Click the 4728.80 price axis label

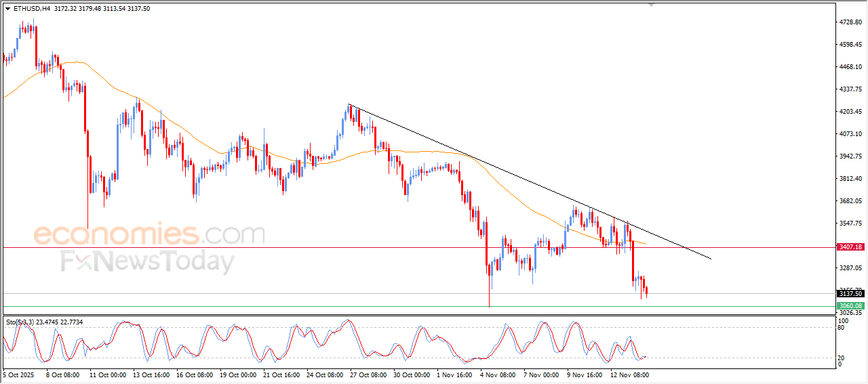click(x=850, y=22)
